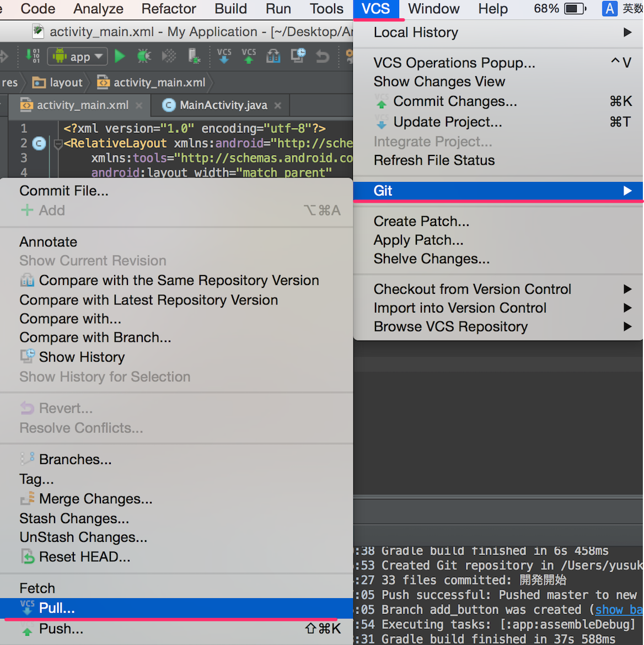644x645 pixels.
Task: Expand Checkout from Version Control submenu
Action: pos(498,289)
